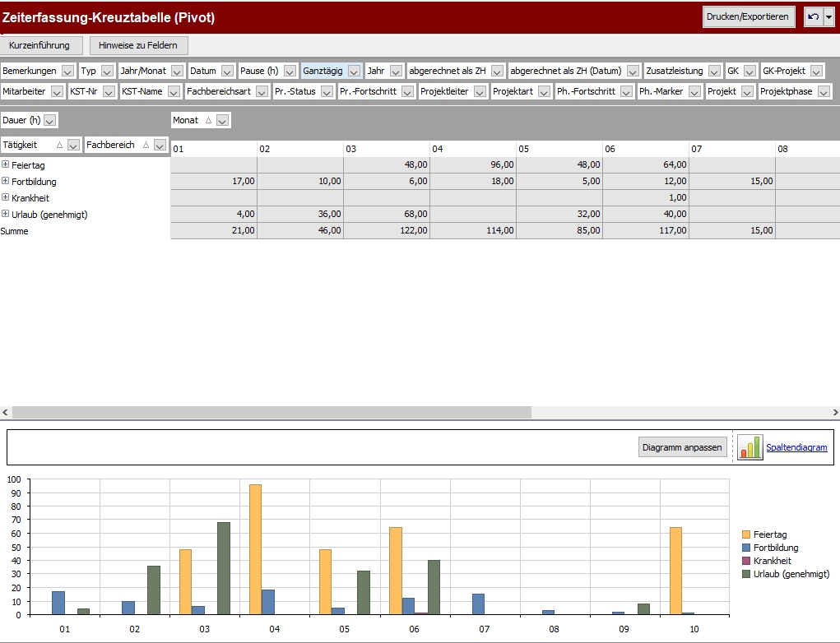Click the Monat sort triangle icon
Viewport: 840px width, 643px height.
(x=207, y=121)
